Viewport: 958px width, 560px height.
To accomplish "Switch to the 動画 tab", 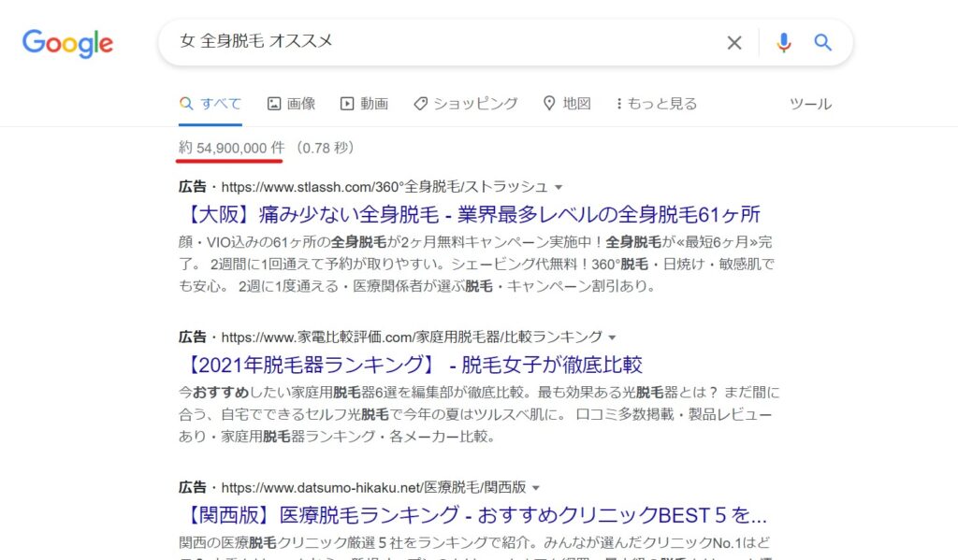I will tap(364, 103).
